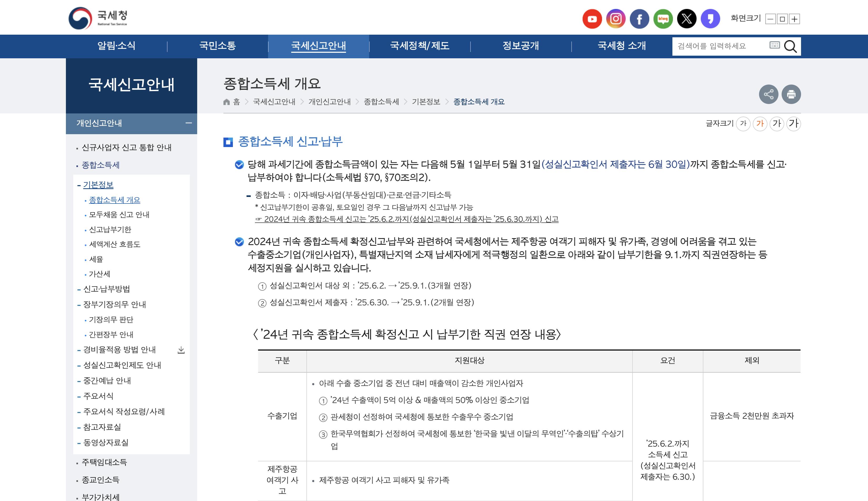The image size is (868, 501).
Task: Expand 성실신고확인제도 안내 sidebar group
Action: click(122, 365)
